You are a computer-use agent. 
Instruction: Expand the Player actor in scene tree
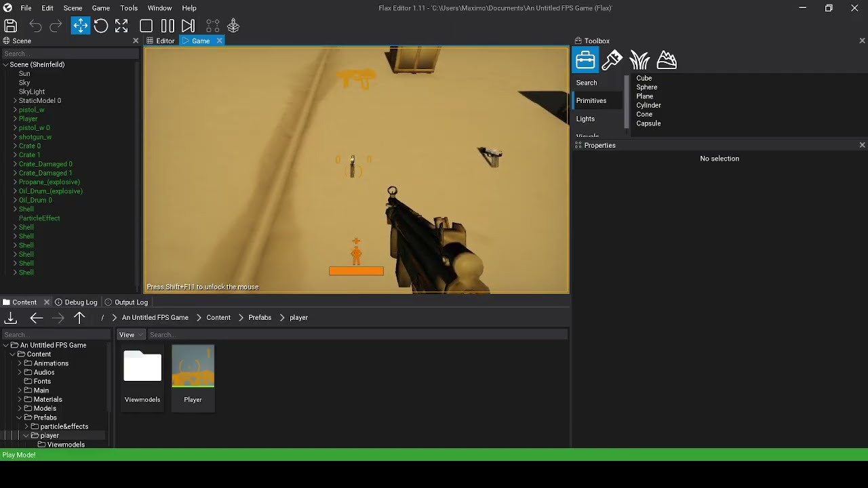click(15, 119)
